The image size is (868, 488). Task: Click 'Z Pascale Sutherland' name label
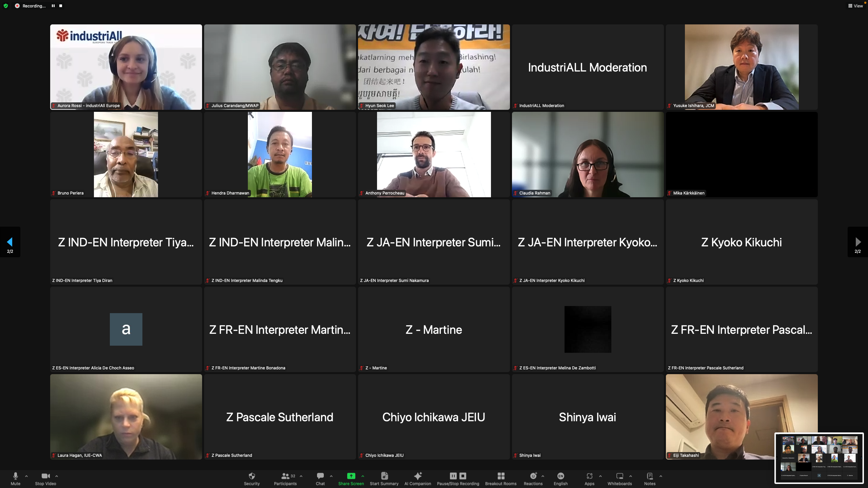tap(232, 455)
